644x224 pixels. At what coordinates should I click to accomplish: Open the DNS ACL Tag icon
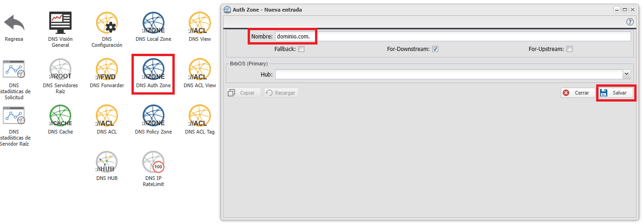200,116
